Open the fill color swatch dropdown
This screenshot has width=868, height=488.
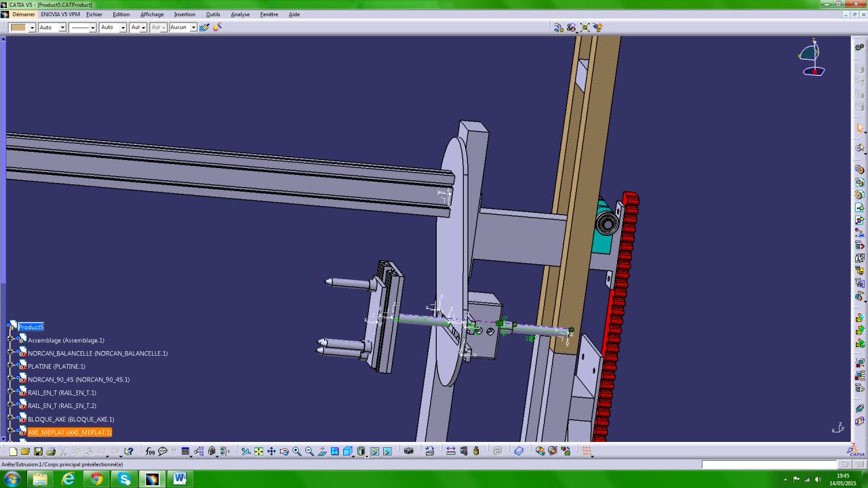(31, 28)
